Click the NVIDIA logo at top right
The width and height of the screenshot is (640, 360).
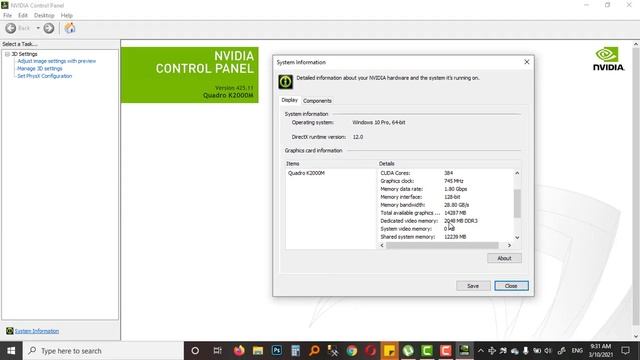(x=608, y=59)
